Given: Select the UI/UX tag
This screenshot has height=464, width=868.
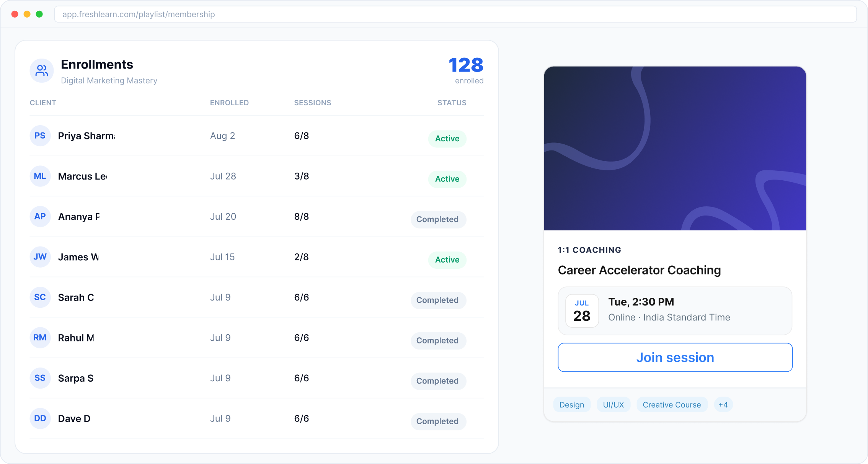Looking at the screenshot, I should [613, 405].
